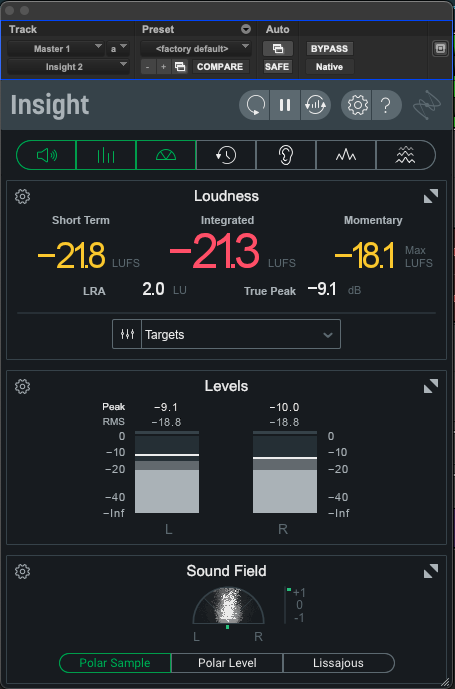Click the right channel level meter
Screen dimensions: 455x689
click(x=285, y=472)
